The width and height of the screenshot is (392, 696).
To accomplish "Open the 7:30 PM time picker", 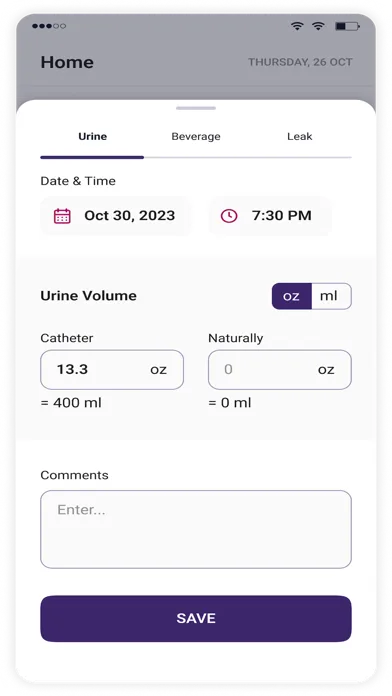I will click(x=270, y=216).
